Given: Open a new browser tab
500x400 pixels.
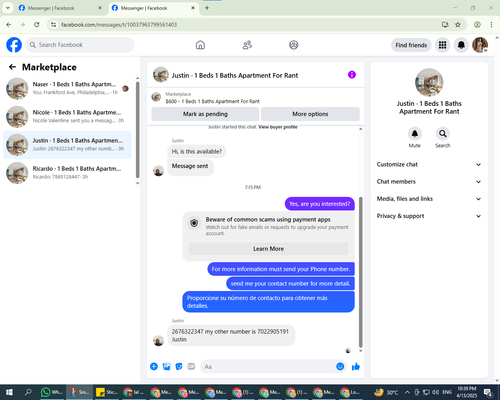Looking at the screenshot, I should [207, 8].
